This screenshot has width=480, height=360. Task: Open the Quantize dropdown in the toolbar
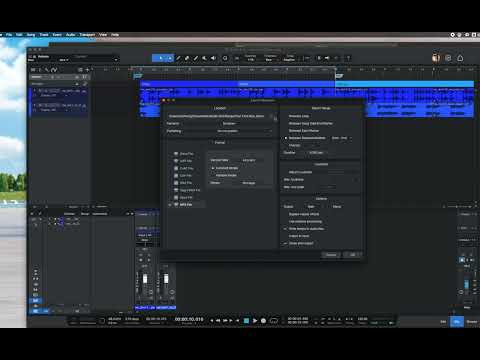[251, 58]
